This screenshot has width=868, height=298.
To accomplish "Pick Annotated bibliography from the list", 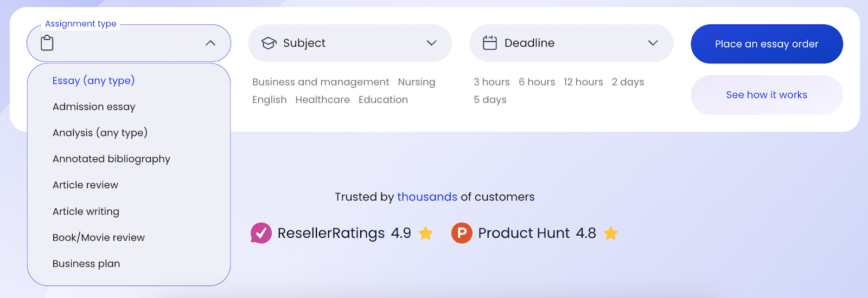I will pos(111,159).
